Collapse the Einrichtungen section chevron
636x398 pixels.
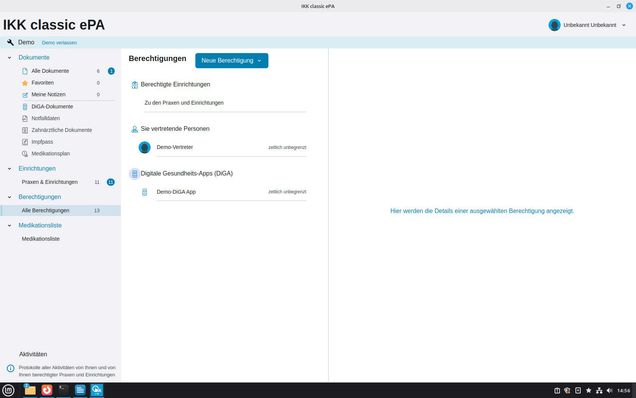pos(9,169)
